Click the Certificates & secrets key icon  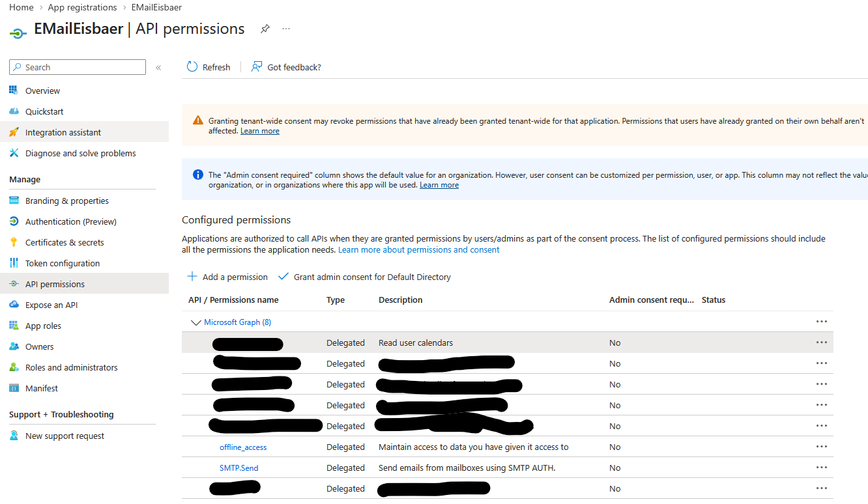pyautogui.click(x=14, y=242)
